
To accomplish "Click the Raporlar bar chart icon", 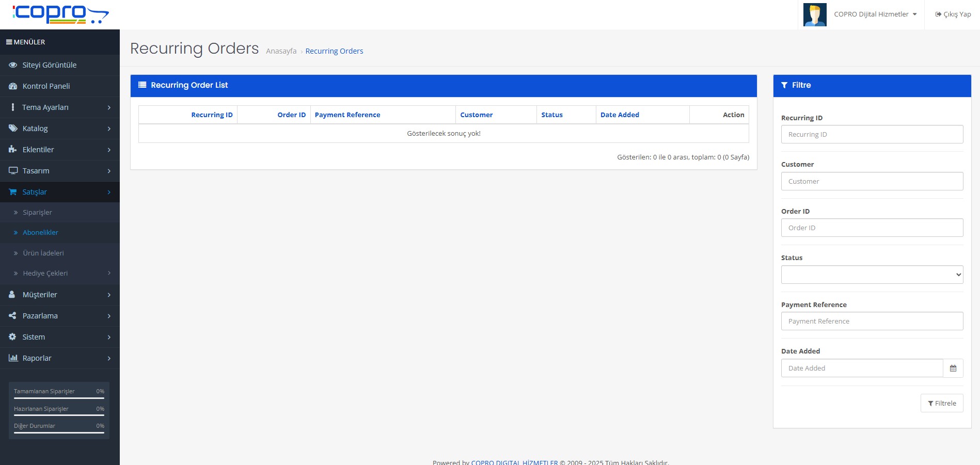I will pyautogui.click(x=13, y=358).
